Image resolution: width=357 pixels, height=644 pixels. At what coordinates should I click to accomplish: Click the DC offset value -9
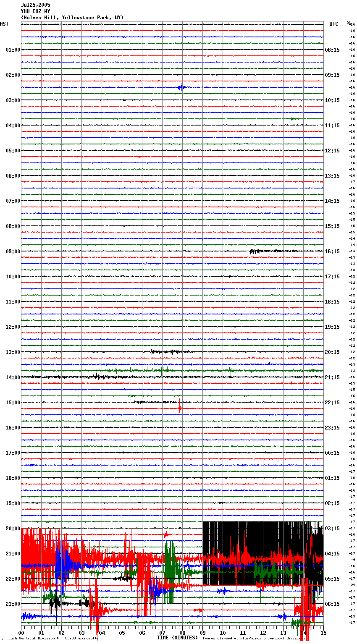353,560
